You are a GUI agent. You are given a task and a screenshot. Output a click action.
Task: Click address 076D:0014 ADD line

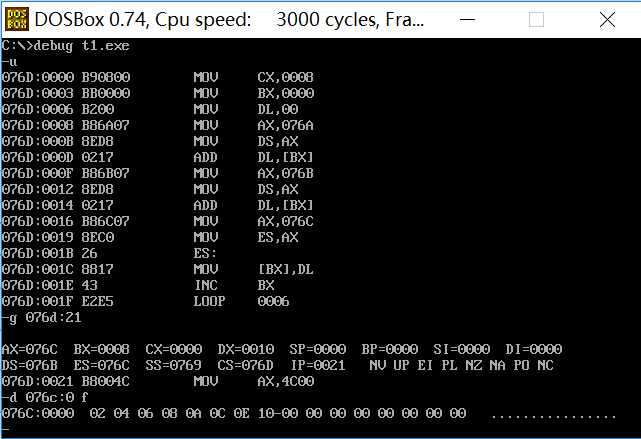pos(158,205)
